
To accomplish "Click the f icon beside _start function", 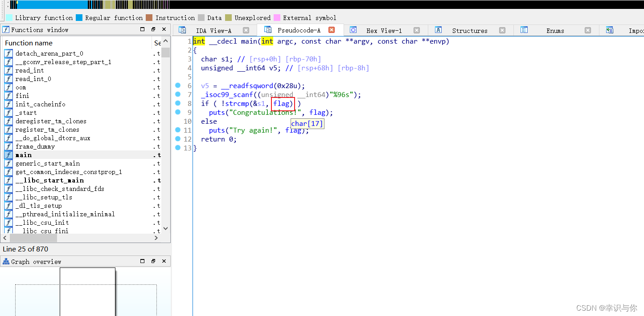I will [8, 113].
